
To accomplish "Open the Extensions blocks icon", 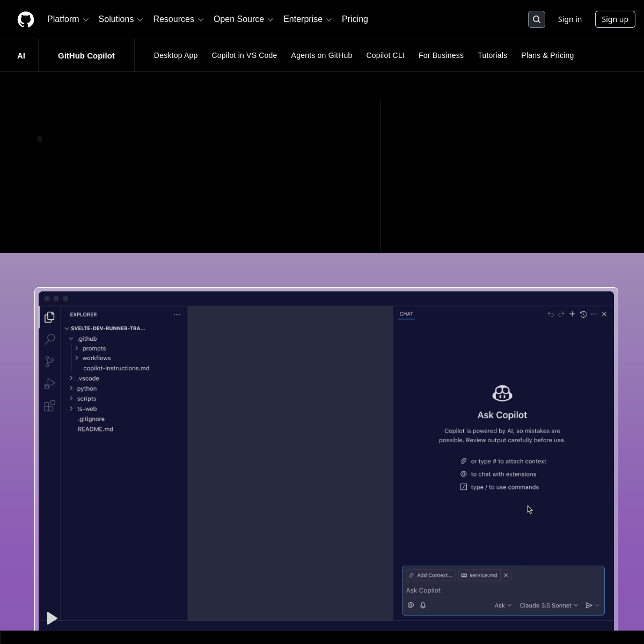I will [49, 406].
